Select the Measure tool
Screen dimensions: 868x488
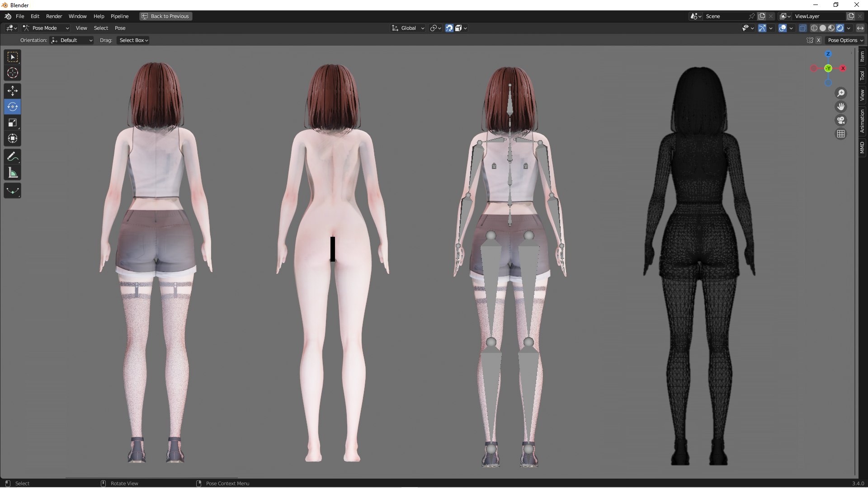(13, 173)
